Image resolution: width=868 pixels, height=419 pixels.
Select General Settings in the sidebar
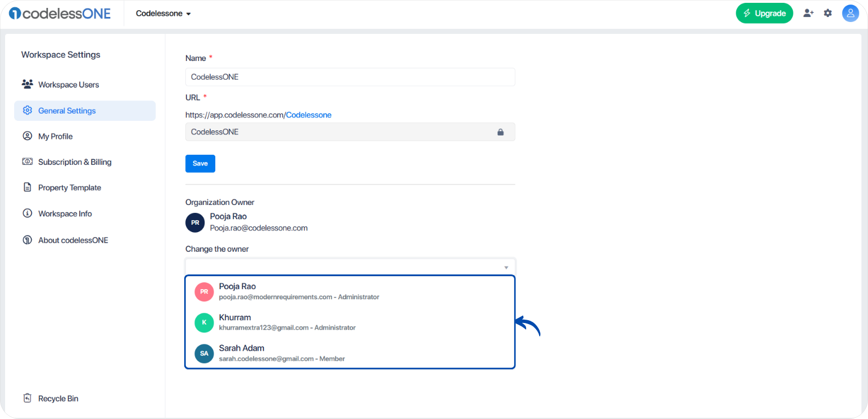coord(85,111)
